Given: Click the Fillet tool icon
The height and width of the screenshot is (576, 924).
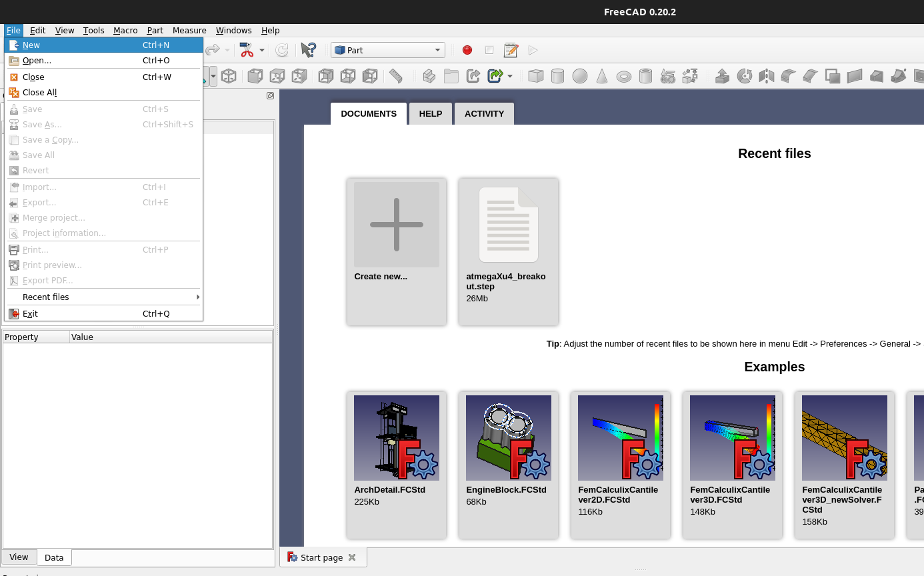Looking at the screenshot, I should pos(789,76).
